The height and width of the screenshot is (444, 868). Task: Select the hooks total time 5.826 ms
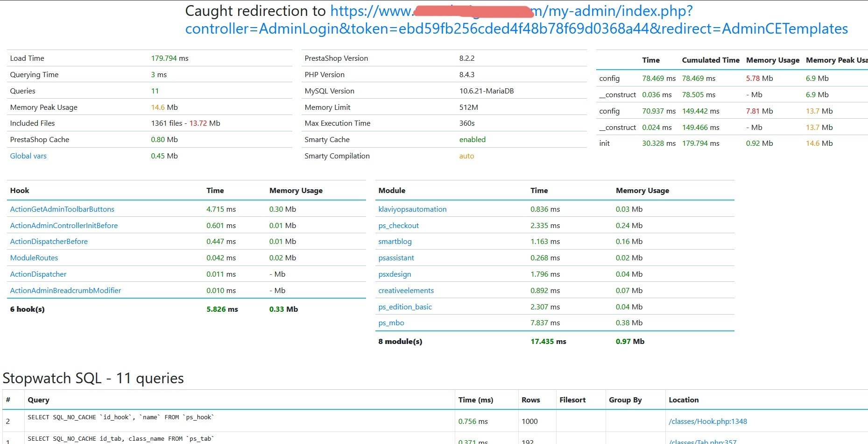click(222, 309)
